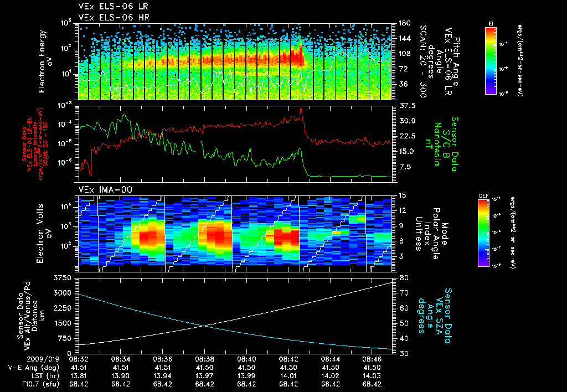Image resolution: width=567 pixels, height=392 pixels.
Task: Click the sharp peak of the red intensity line
Action: 301,109
